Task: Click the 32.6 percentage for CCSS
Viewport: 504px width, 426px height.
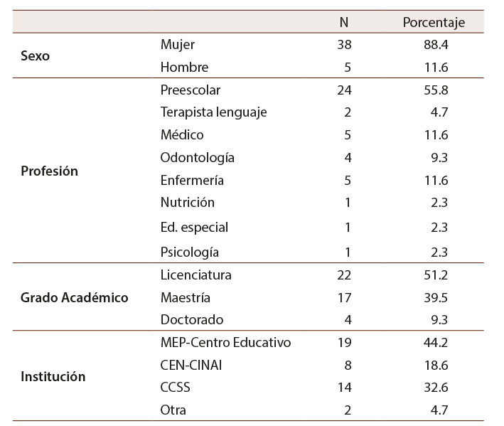Action: pos(434,388)
